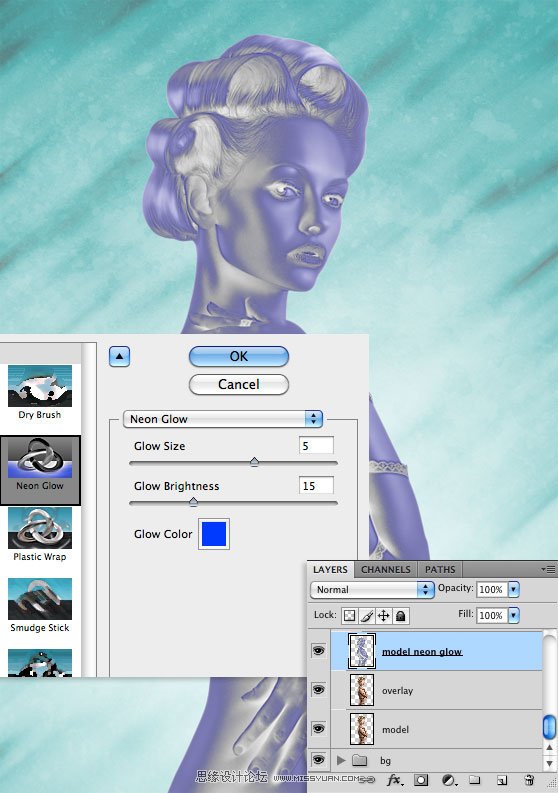Switch to the Channels tab
558x793 pixels.
(x=385, y=569)
